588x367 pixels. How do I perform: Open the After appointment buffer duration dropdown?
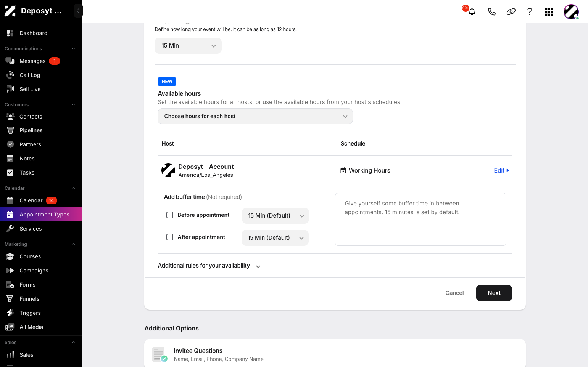coord(275,238)
